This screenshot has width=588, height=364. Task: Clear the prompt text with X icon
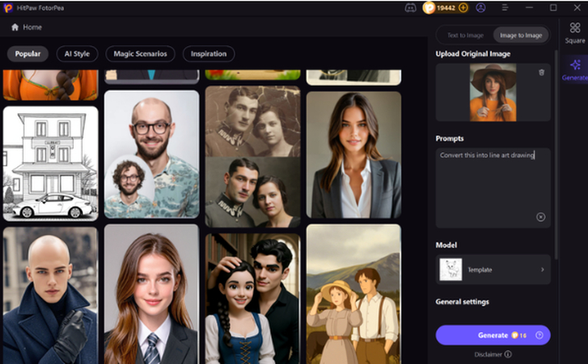pyautogui.click(x=541, y=217)
